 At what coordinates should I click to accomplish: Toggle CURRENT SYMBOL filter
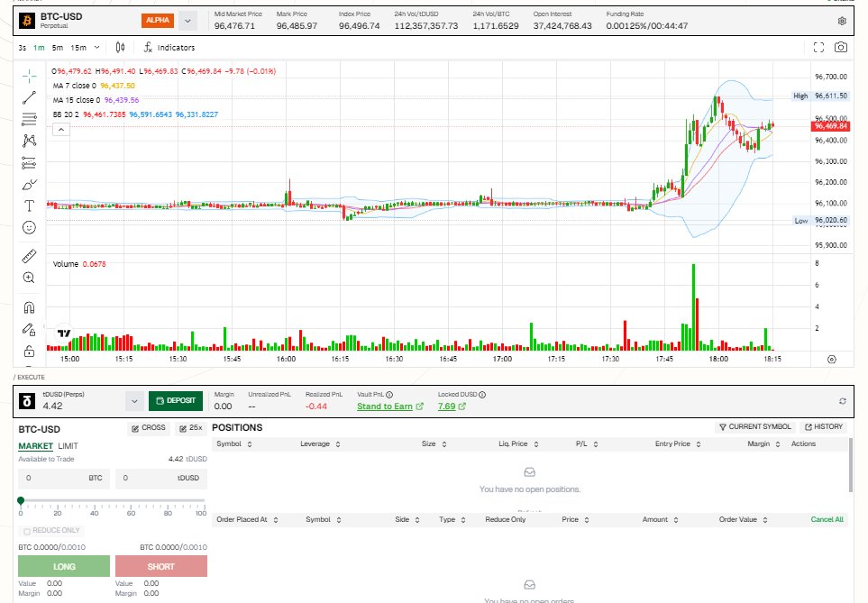pyautogui.click(x=755, y=427)
